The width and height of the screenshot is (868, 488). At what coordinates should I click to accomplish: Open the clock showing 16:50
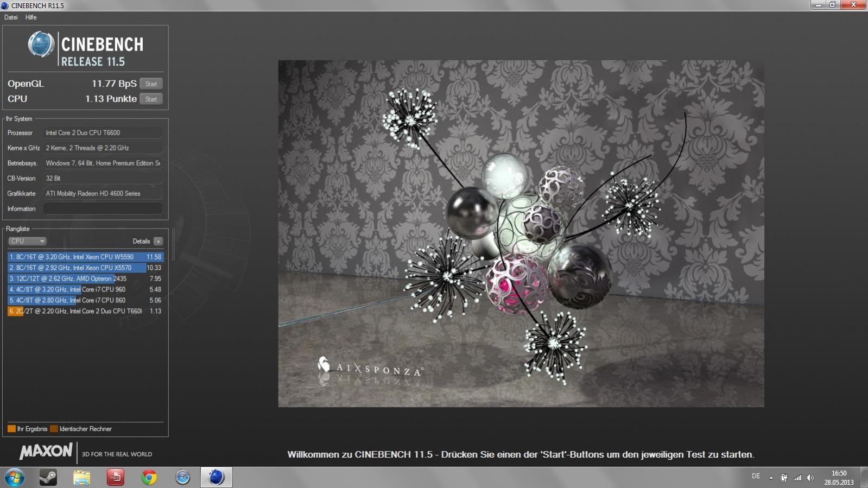pos(839,478)
